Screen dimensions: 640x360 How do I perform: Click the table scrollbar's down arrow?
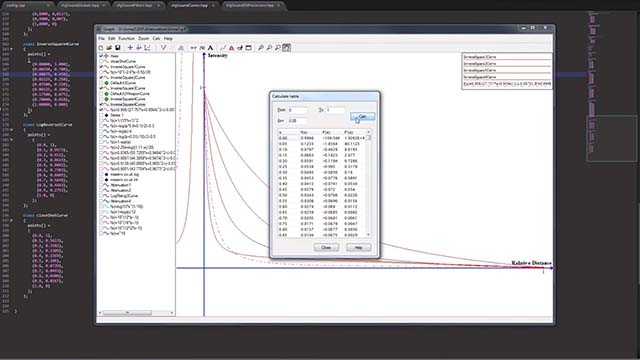369,235
